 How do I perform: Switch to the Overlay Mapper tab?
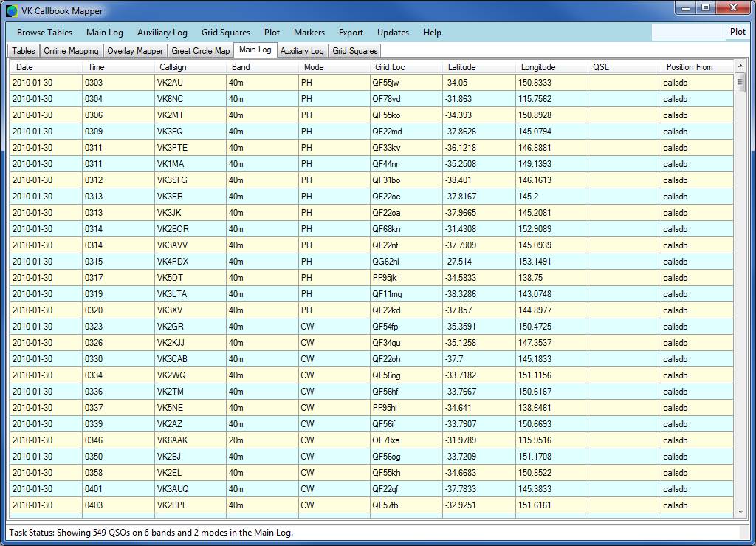135,51
